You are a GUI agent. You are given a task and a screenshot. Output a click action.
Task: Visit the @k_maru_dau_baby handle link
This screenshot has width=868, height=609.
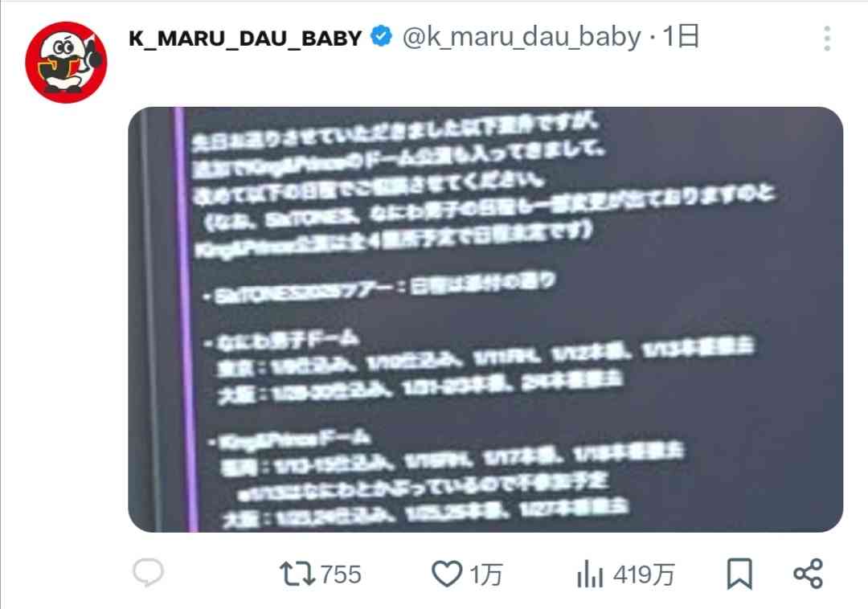click(x=521, y=37)
